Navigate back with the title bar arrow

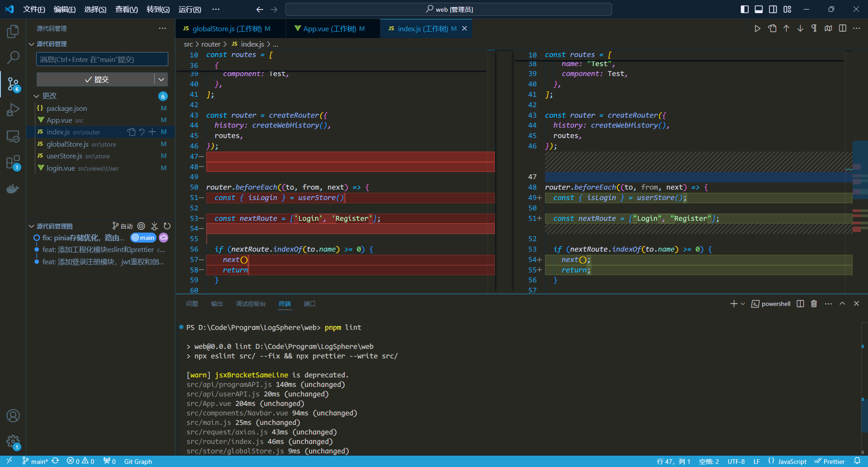[260, 9]
